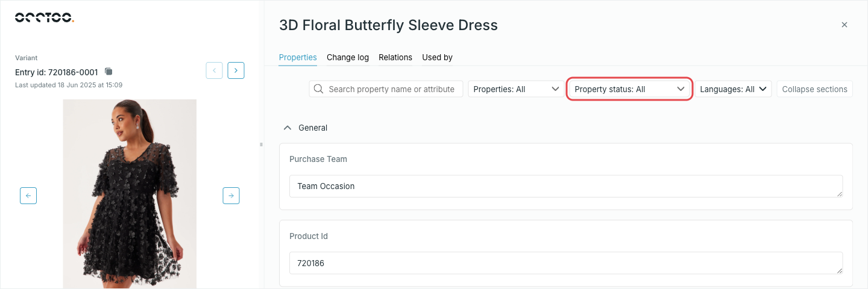868x289 pixels.
Task: Close the product detail panel
Action: point(844,25)
